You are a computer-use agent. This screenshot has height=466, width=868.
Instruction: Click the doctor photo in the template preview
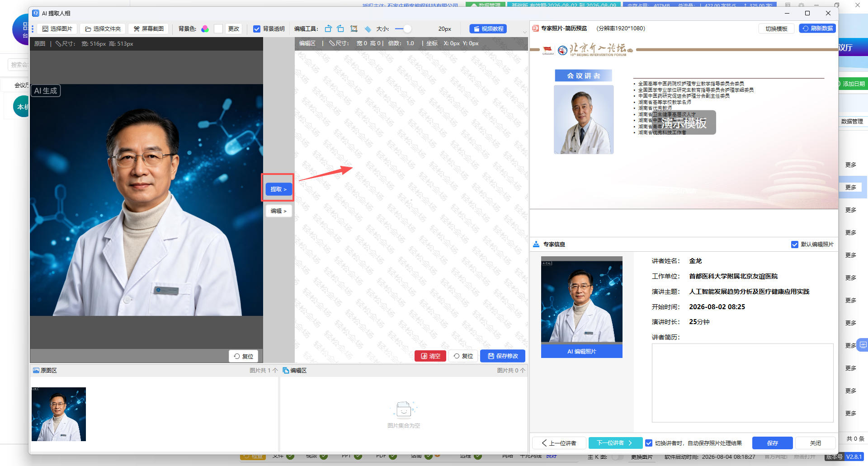point(584,119)
